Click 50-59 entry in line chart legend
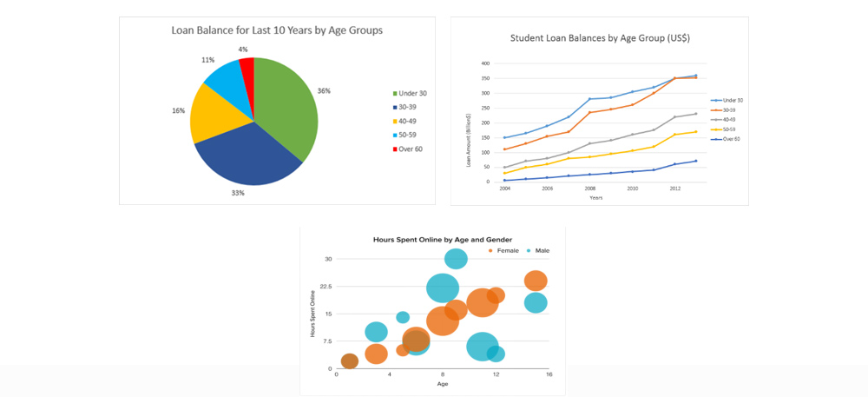The height and width of the screenshot is (397, 868). coord(724,129)
